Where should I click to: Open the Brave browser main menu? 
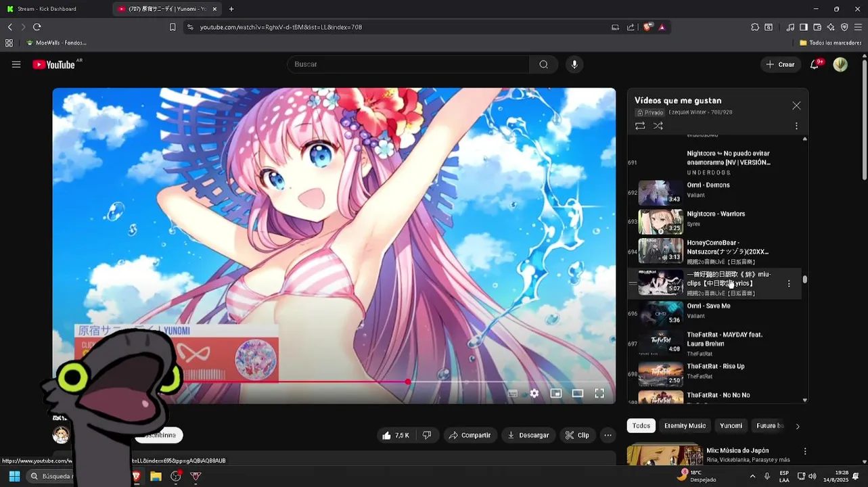click(858, 27)
